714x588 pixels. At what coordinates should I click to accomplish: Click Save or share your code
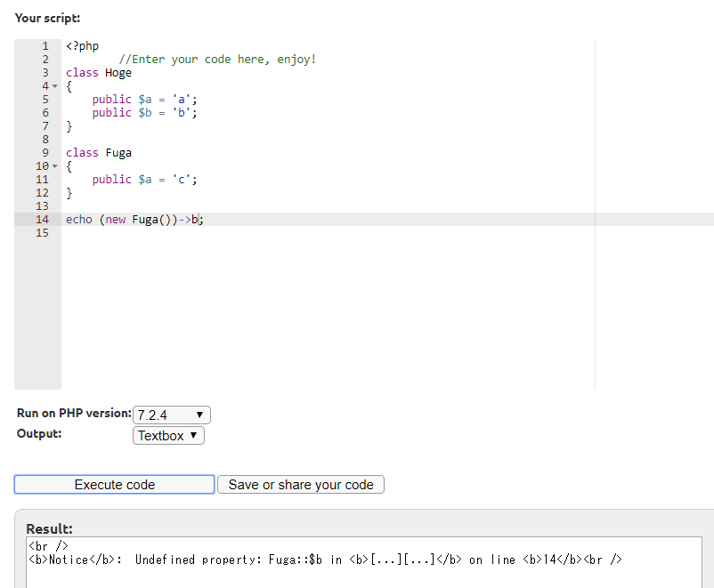coord(301,485)
